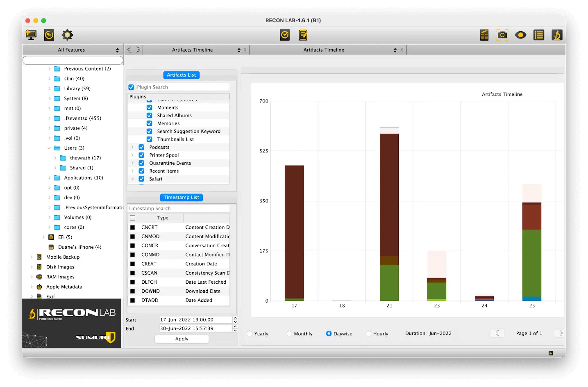Viewport: 588px width, 387px height.
Task: Switch to the first Artifacts Timeline tab
Action: pos(192,50)
